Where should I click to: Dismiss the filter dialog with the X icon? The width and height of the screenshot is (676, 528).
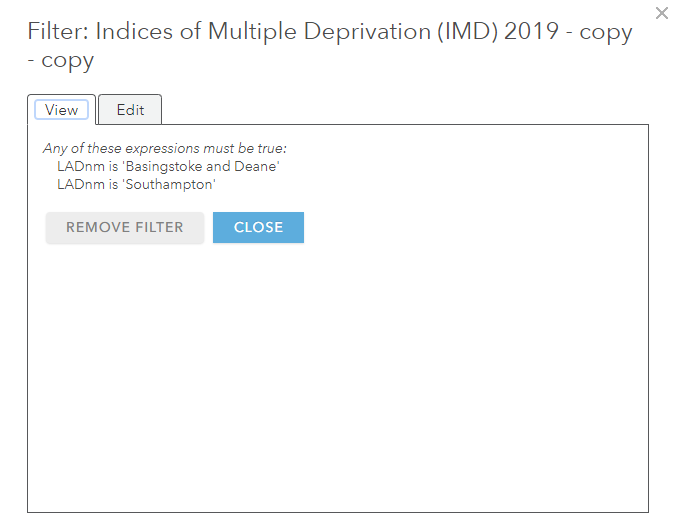click(x=661, y=13)
